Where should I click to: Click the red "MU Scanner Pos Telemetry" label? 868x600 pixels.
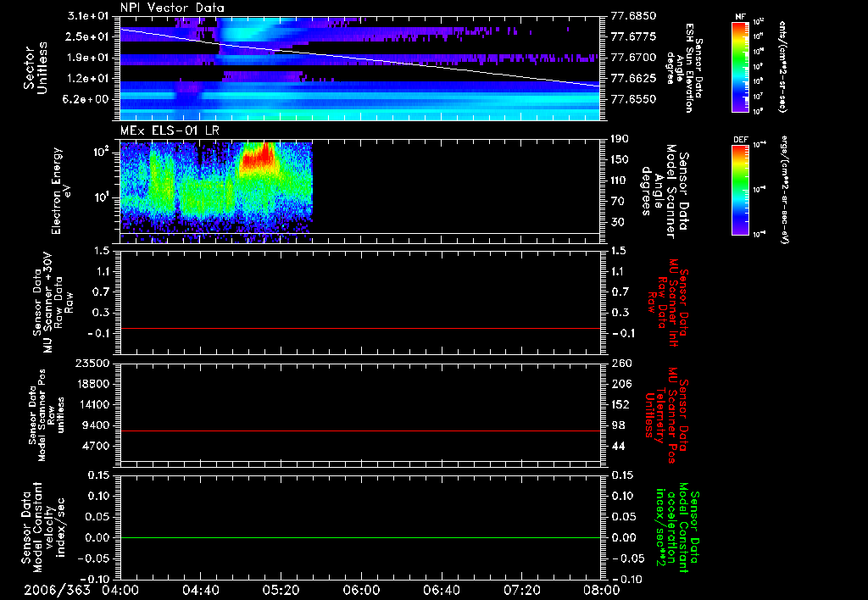tap(666, 415)
